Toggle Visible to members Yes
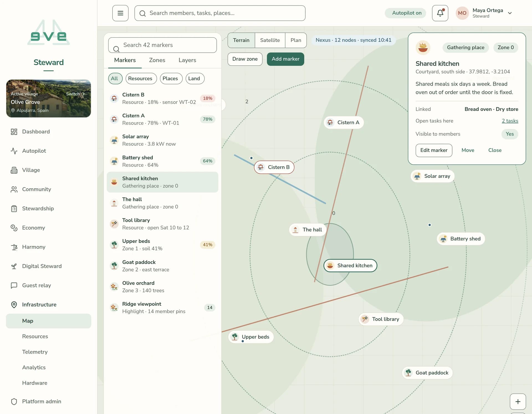This screenshot has height=414, width=532. pyautogui.click(x=510, y=134)
